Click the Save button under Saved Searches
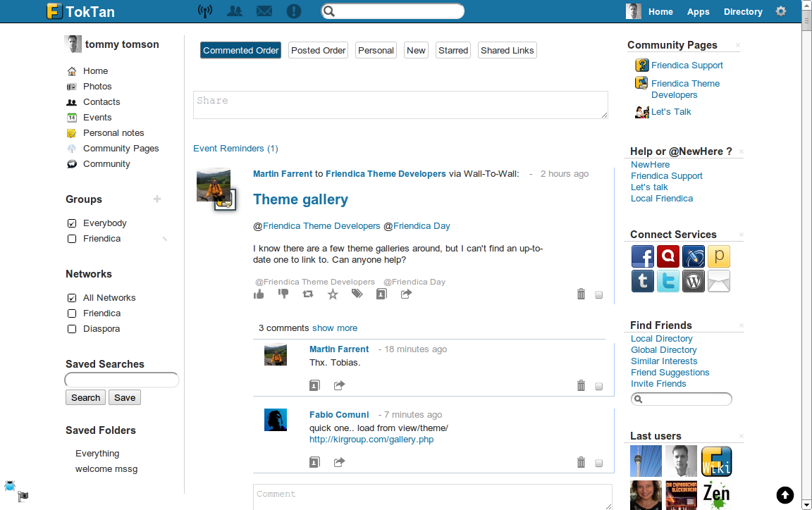The image size is (812, 510). click(125, 397)
